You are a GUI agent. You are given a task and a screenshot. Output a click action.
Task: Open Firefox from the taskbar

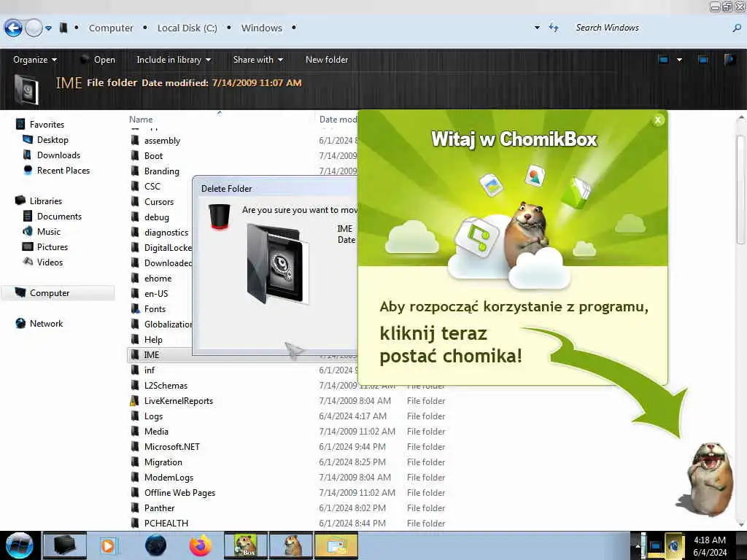tap(201, 545)
